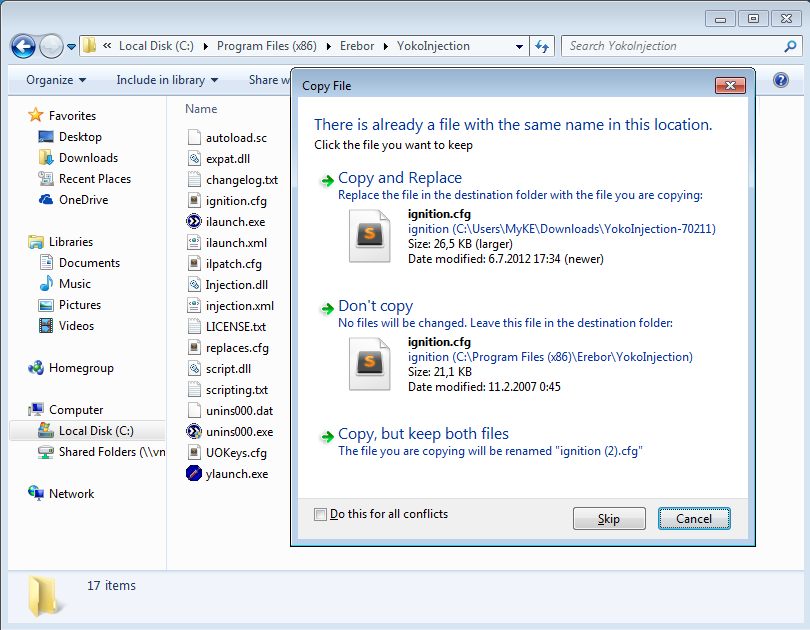Close the Copy File dialog

point(730,85)
